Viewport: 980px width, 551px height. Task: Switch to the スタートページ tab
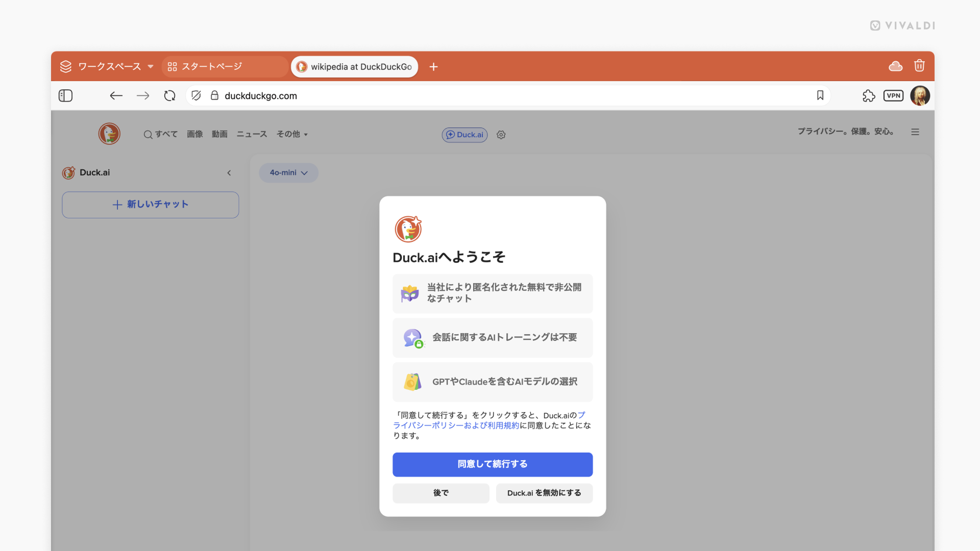(225, 67)
